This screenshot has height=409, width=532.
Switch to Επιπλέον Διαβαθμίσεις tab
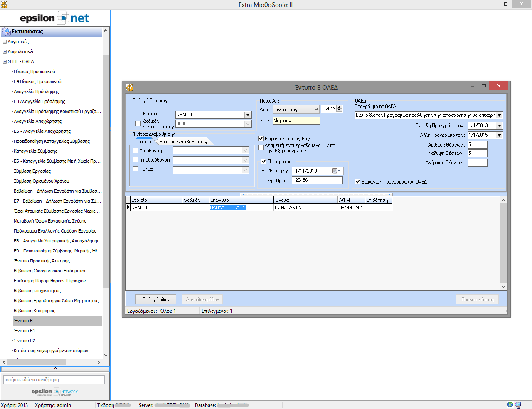click(x=183, y=142)
